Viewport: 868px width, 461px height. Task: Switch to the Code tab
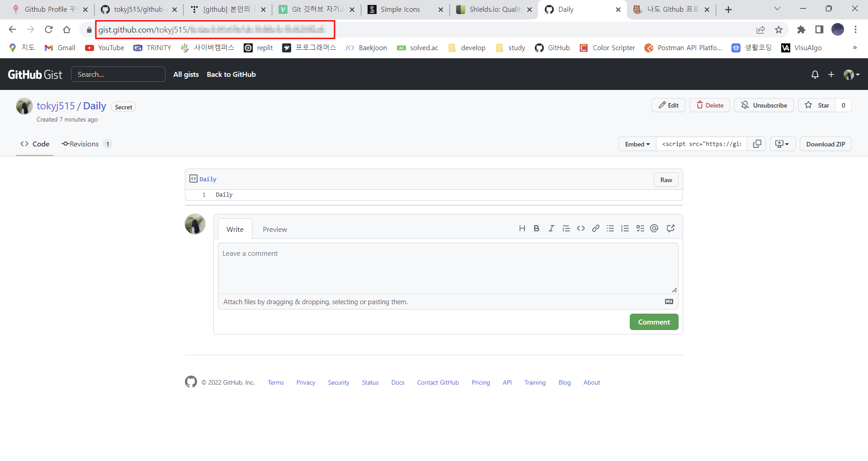pos(35,144)
